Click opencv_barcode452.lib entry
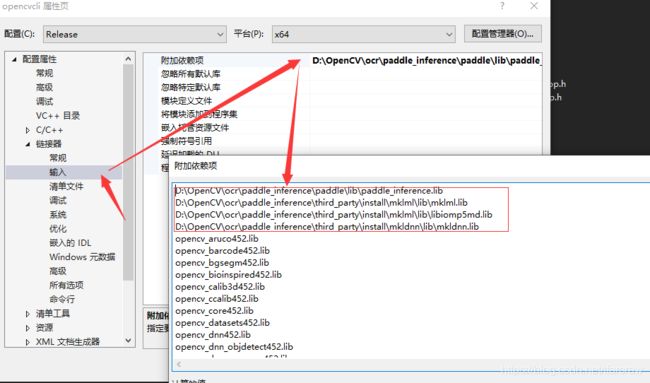 223,251
